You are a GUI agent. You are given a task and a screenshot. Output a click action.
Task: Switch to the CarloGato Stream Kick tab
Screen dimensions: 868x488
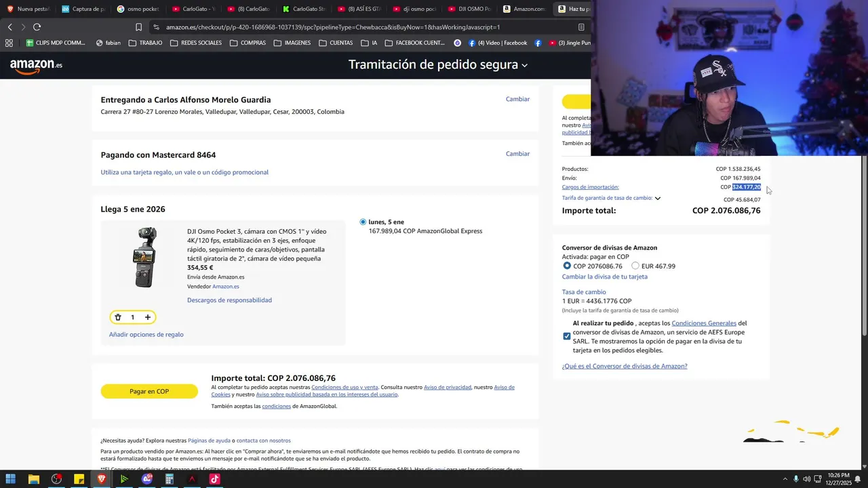304,9
